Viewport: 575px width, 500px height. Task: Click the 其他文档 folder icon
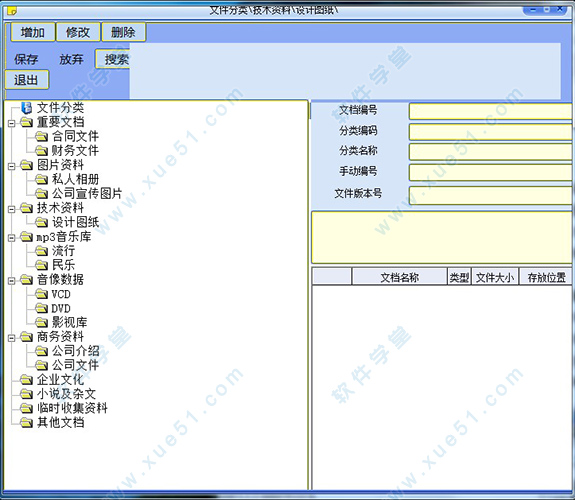click(26, 423)
